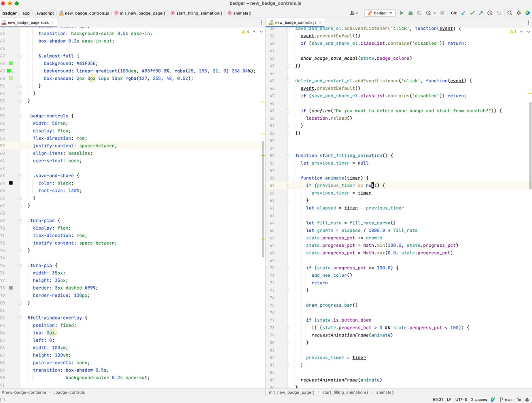Screen dimensions: 532x403
Task: Go to previous highlighted problem in JS editor
Action: [521, 32]
